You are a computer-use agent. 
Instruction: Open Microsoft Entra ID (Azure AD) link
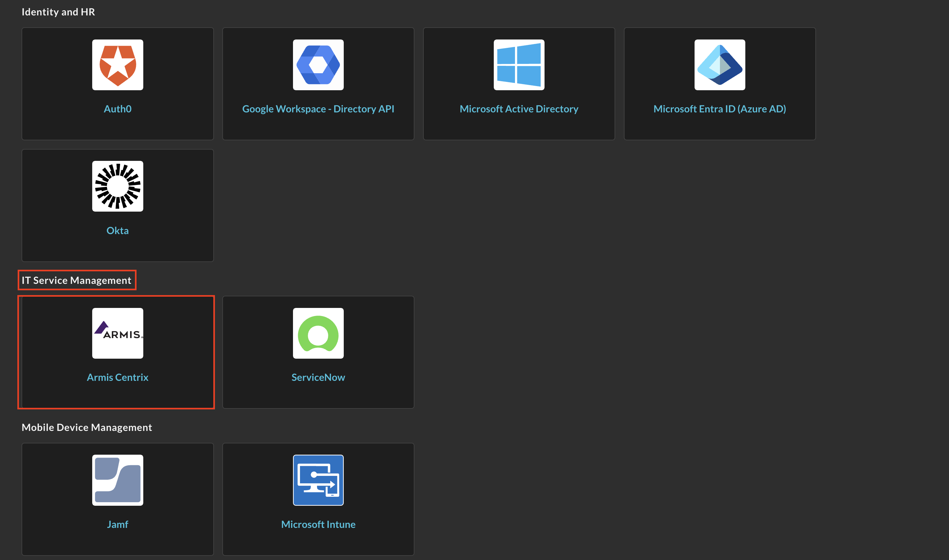click(720, 109)
